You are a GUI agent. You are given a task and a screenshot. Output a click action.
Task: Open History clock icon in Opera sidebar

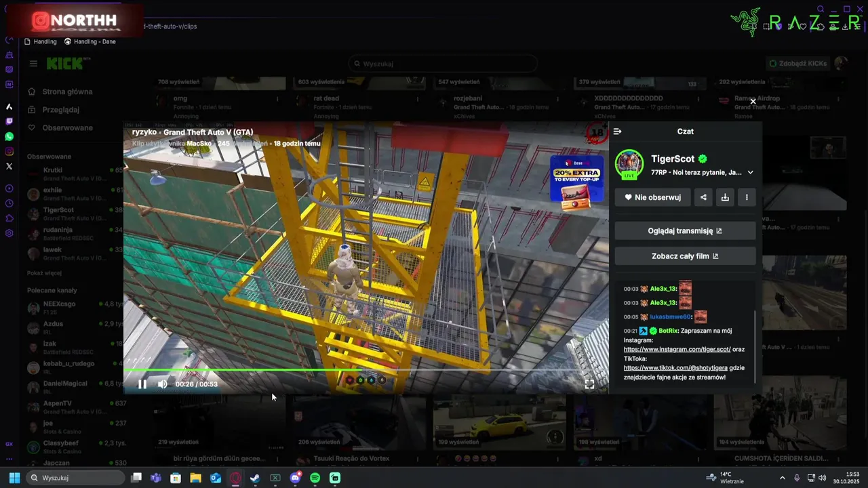point(9,203)
